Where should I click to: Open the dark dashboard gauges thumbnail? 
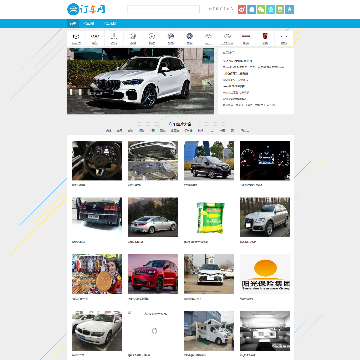[265, 161]
